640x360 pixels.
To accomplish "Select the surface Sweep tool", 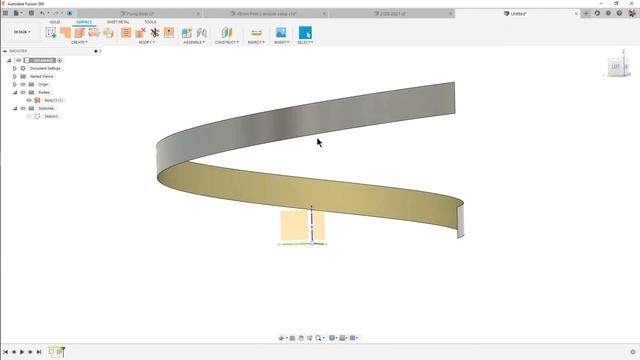I will (x=94, y=33).
